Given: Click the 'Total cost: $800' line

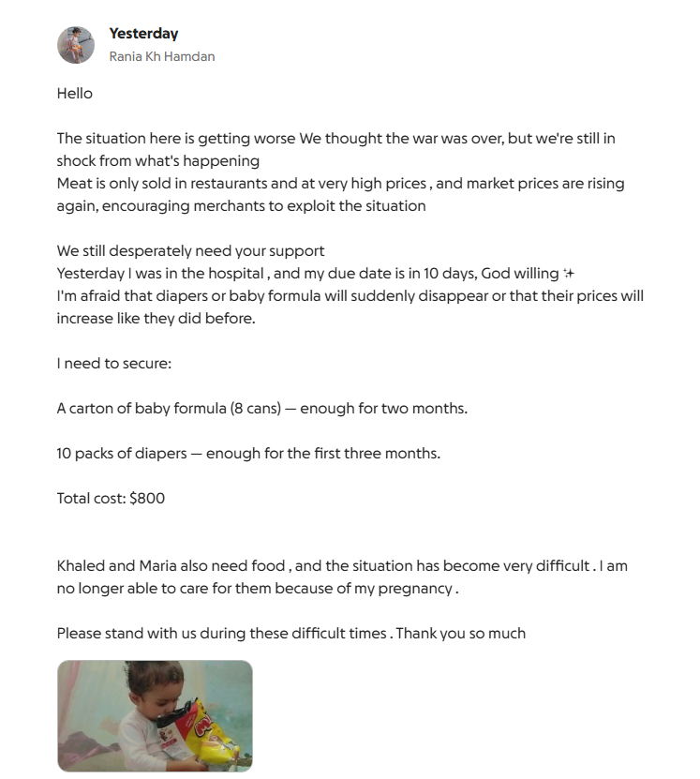Looking at the screenshot, I should tap(111, 499).
